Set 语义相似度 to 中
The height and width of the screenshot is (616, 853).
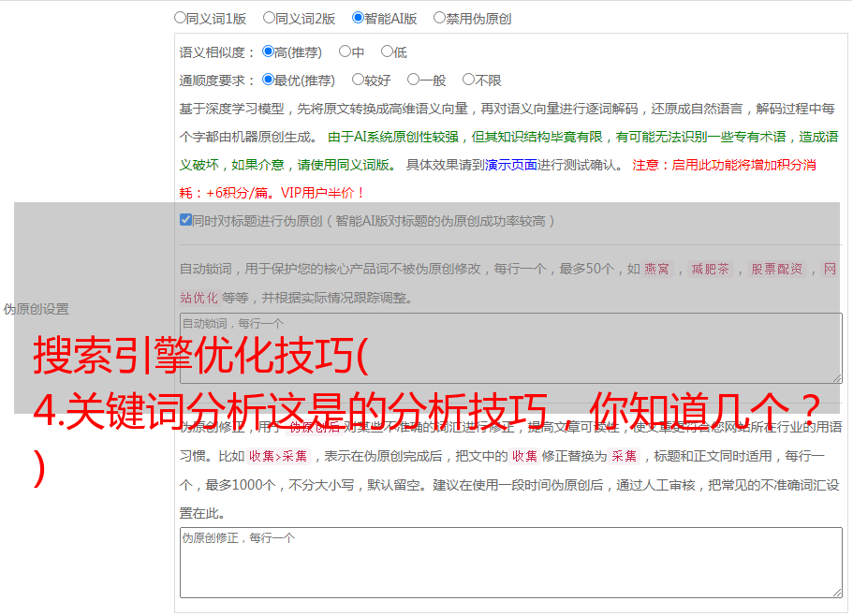(345, 51)
